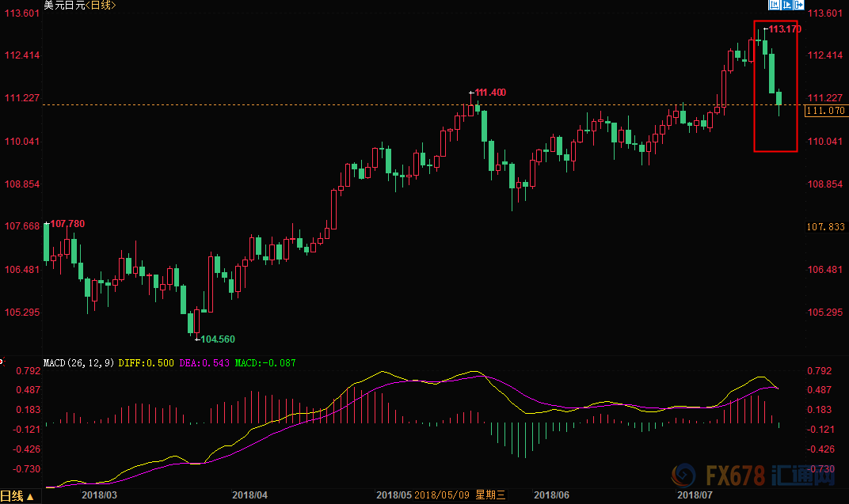Click the 111.400 peak price label
849x504 pixels.
pos(489,93)
